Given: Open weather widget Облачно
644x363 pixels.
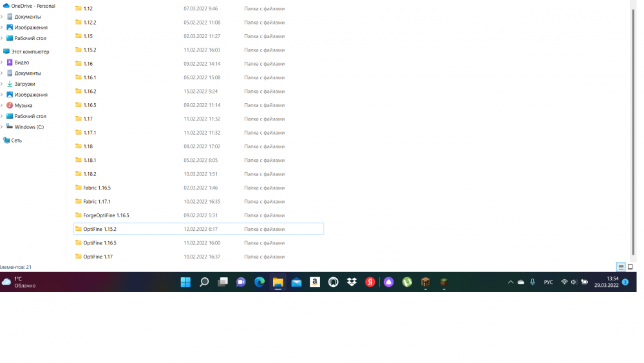Looking at the screenshot, I should [19, 282].
